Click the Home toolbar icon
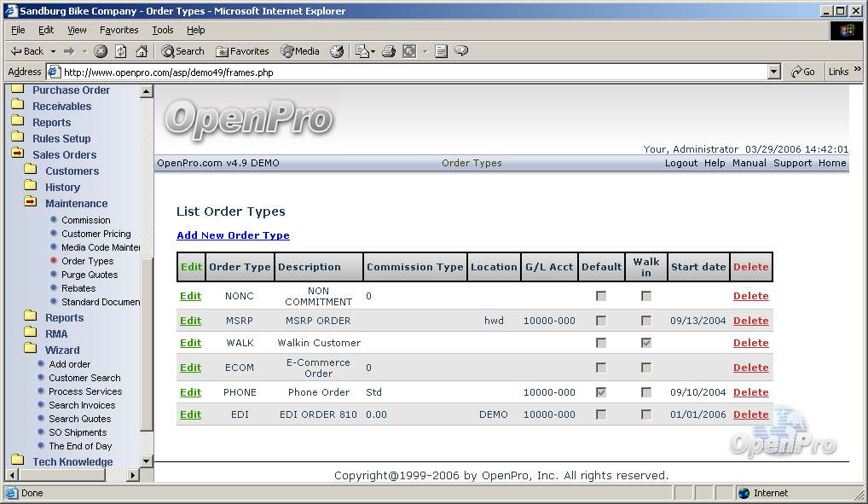 tap(142, 51)
